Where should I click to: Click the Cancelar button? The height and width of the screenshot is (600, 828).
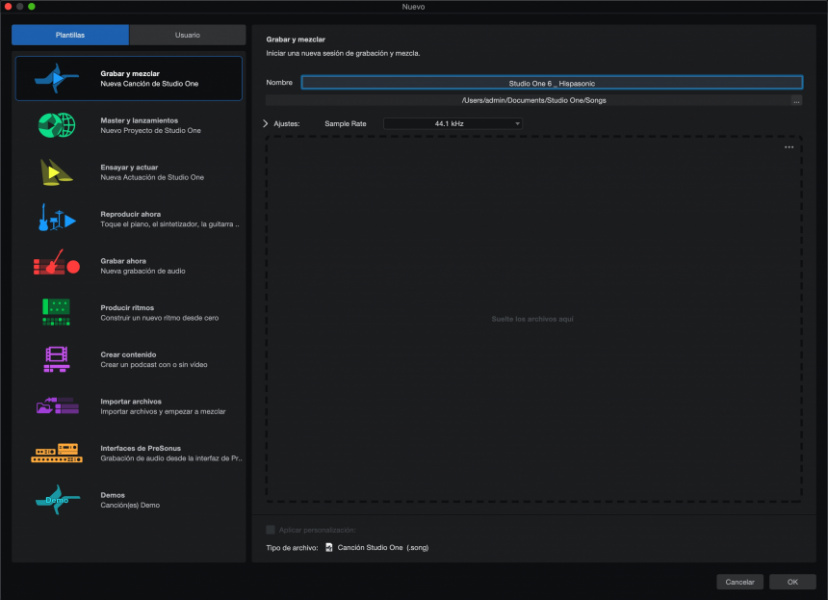click(x=739, y=582)
